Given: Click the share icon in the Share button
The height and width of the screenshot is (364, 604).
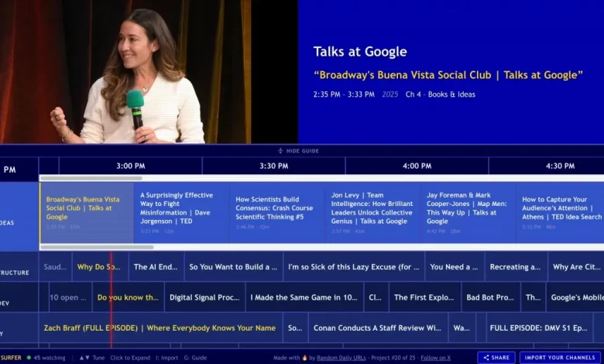Looking at the screenshot, I should 486,358.
